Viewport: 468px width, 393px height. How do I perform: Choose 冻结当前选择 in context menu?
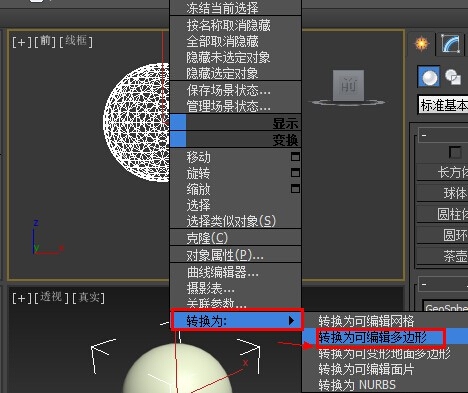tap(235, 8)
